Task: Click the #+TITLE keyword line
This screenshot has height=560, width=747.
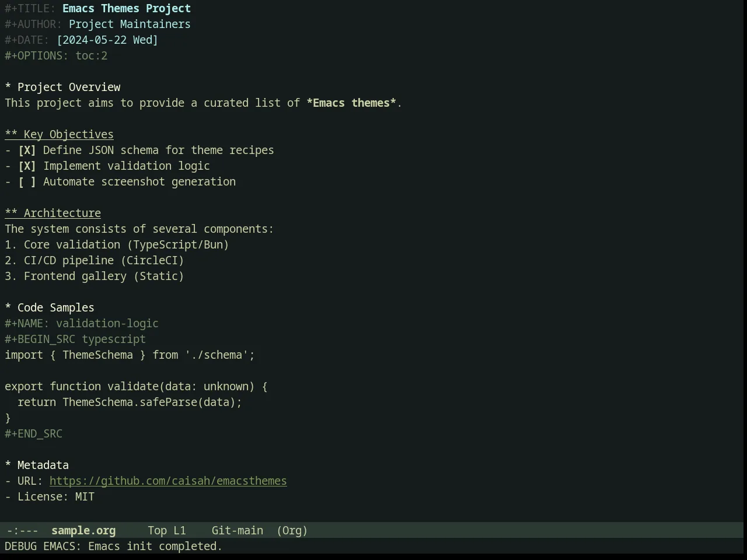Action: [x=97, y=9]
